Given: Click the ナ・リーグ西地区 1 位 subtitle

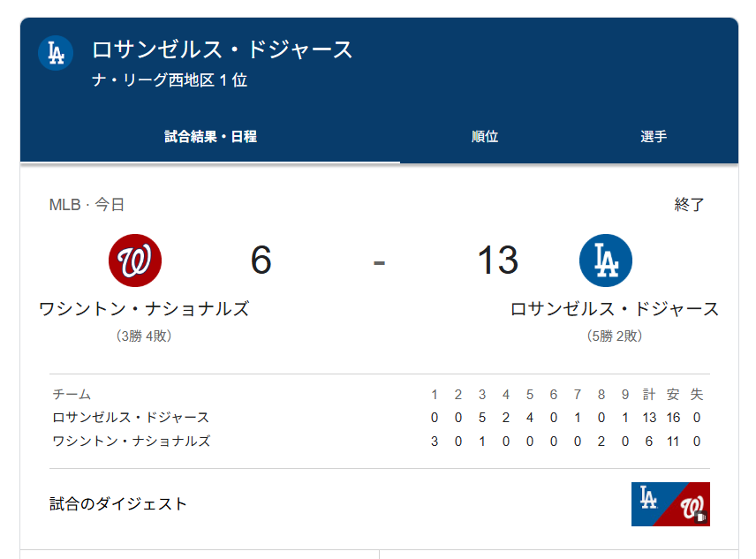Looking at the screenshot, I should pyautogui.click(x=170, y=80).
